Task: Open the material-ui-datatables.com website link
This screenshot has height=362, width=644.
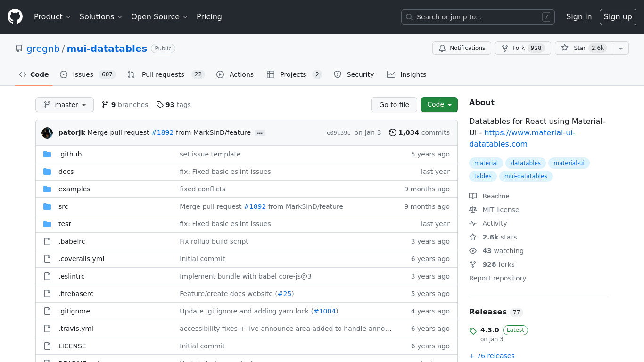Action: click(522, 139)
